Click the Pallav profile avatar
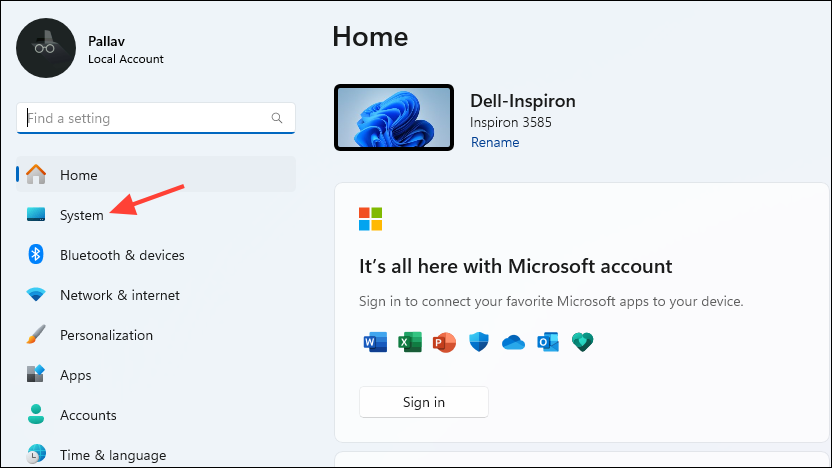The image size is (832, 468). coord(46,48)
